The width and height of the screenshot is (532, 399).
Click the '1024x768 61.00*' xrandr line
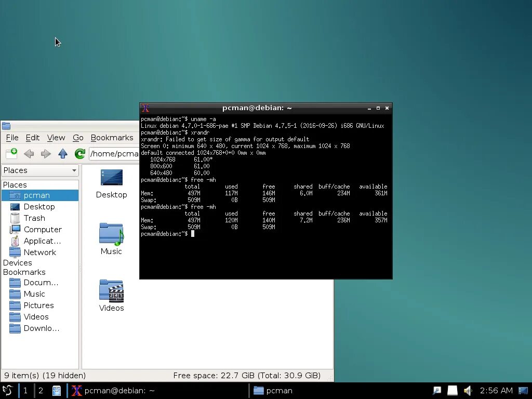(181, 159)
